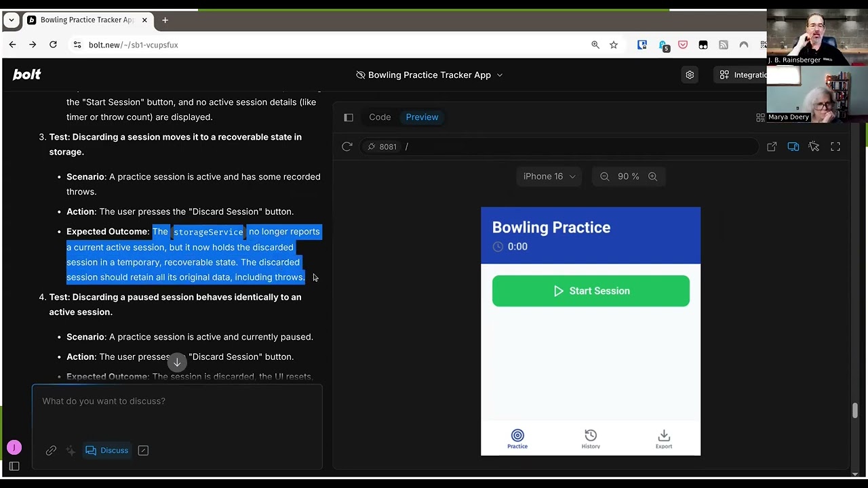
Task: Open the user avatar J menu
Action: pos(14,447)
